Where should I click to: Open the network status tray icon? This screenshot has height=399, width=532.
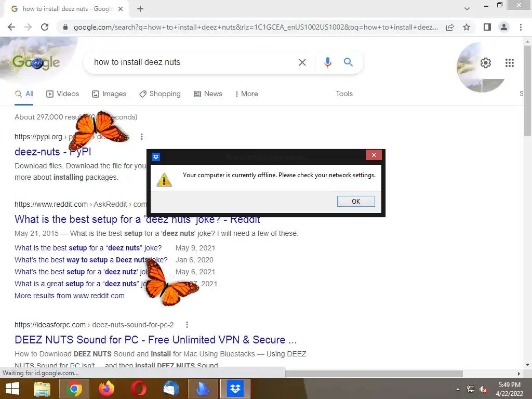point(471,389)
